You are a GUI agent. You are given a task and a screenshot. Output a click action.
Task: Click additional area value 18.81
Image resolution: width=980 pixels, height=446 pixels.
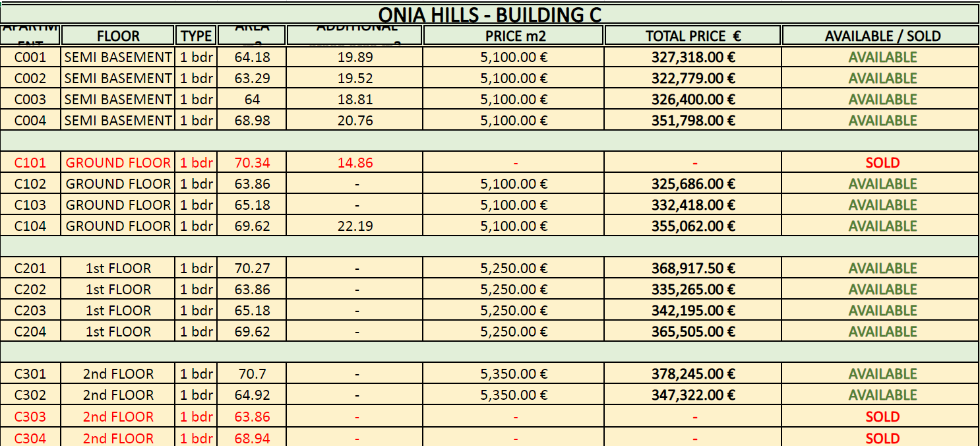(x=355, y=100)
